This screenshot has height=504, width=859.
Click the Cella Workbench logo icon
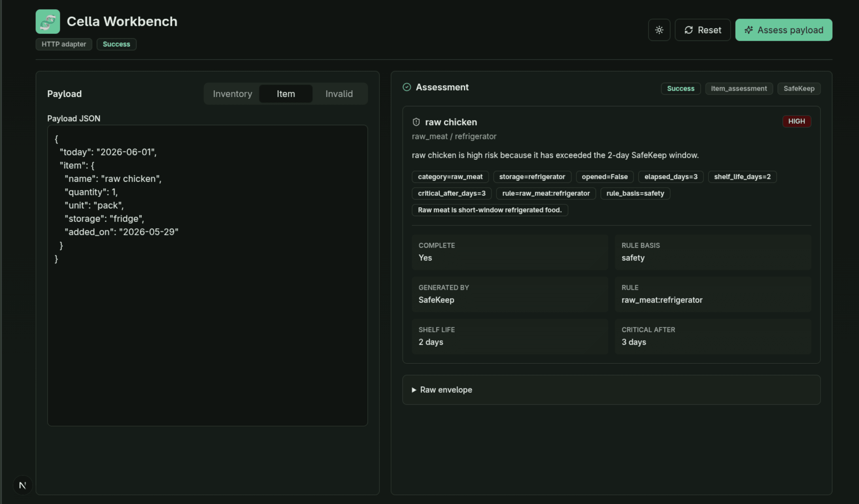pyautogui.click(x=48, y=21)
